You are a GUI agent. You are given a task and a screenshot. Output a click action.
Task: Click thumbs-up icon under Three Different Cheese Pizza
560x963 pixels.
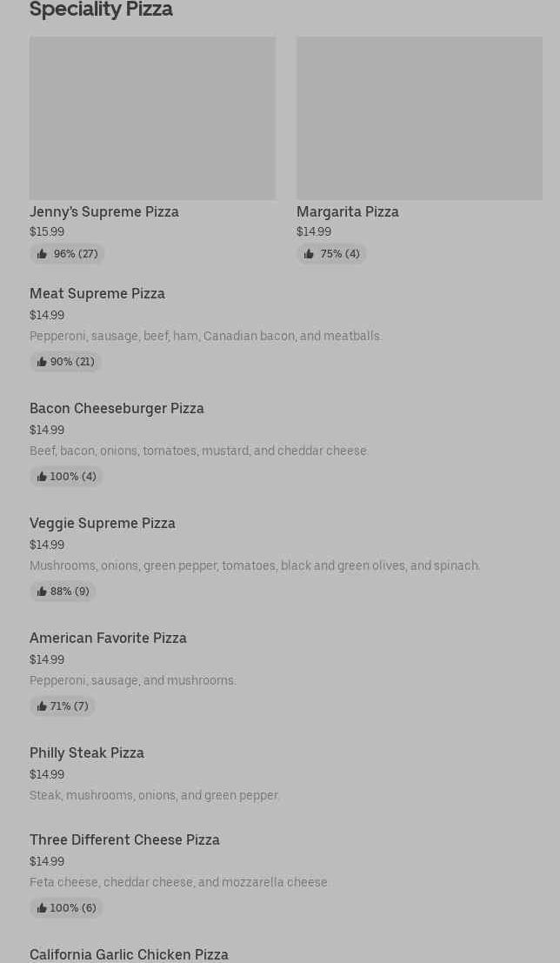point(42,908)
